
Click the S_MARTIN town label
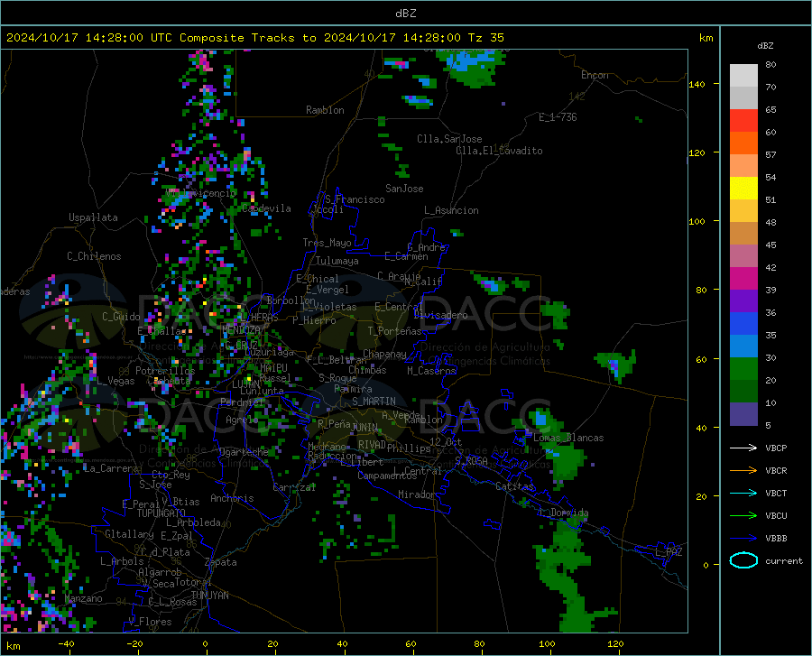click(374, 402)
